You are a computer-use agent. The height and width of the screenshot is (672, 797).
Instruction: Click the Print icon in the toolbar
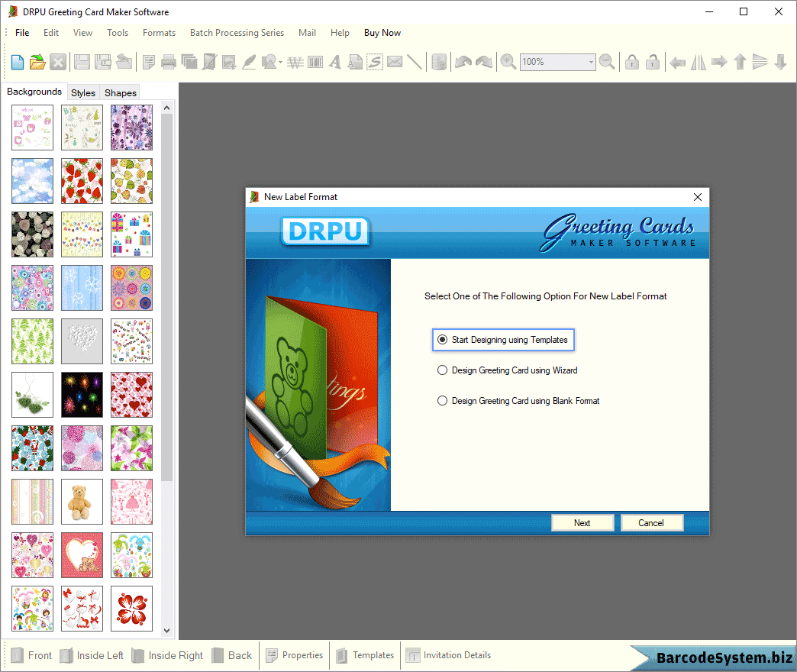click(168, 62)
